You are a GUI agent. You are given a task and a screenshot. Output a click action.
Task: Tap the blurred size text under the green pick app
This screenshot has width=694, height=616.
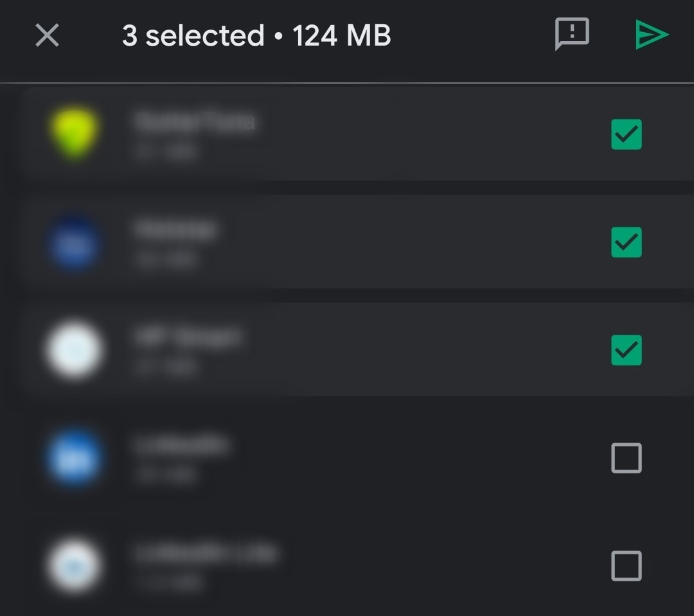tap(165, 152)
